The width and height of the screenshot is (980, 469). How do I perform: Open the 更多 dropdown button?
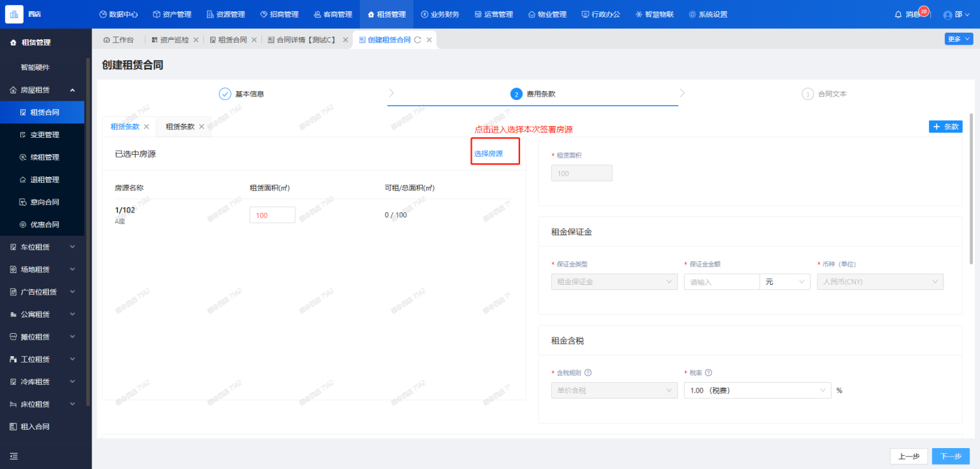(x=958, y=39)
